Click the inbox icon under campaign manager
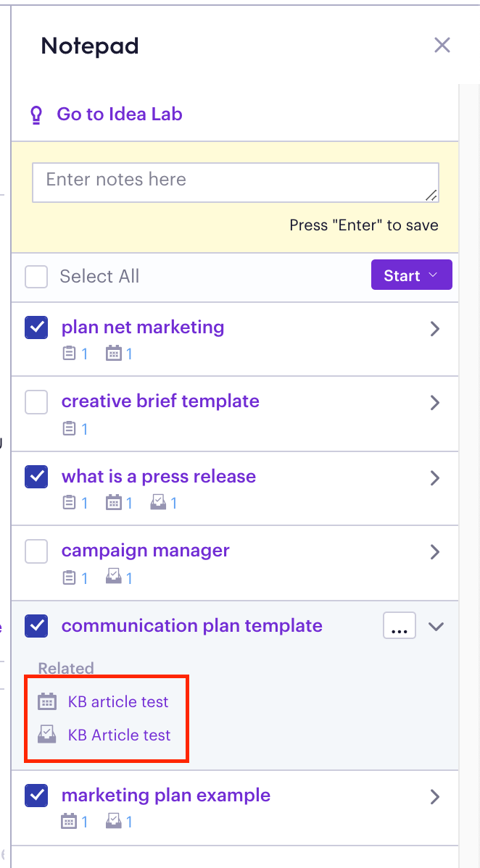The width and height of the screenshot is (480, 868). click(x=114, y=578)
